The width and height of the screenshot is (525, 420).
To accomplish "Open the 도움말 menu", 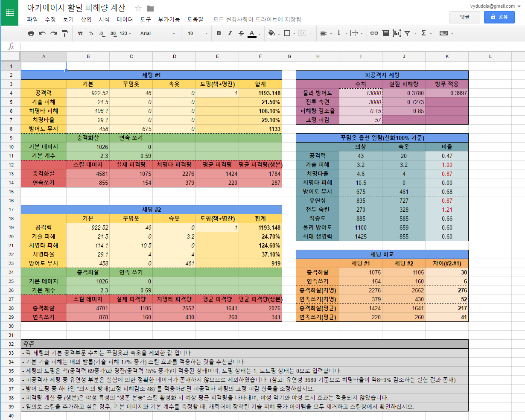I will (195, 20).
